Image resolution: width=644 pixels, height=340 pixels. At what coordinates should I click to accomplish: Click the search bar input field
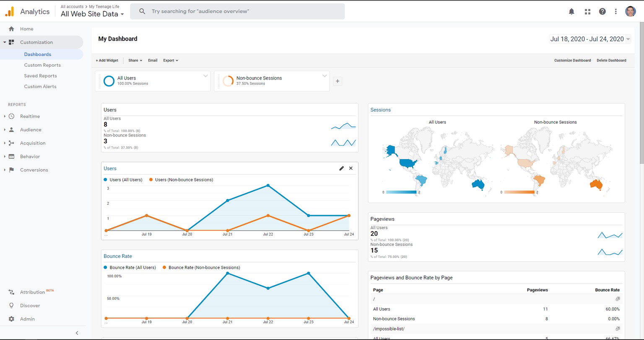[x=237, y=11]
